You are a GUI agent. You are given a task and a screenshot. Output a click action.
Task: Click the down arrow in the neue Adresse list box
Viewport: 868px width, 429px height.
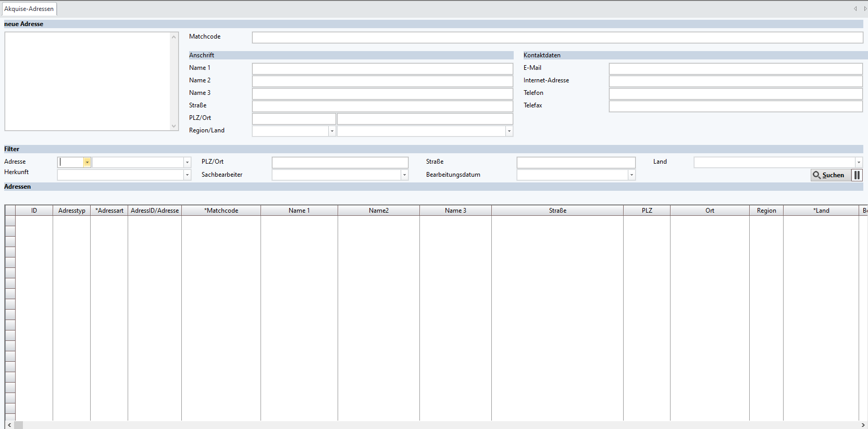coord(174,126)
